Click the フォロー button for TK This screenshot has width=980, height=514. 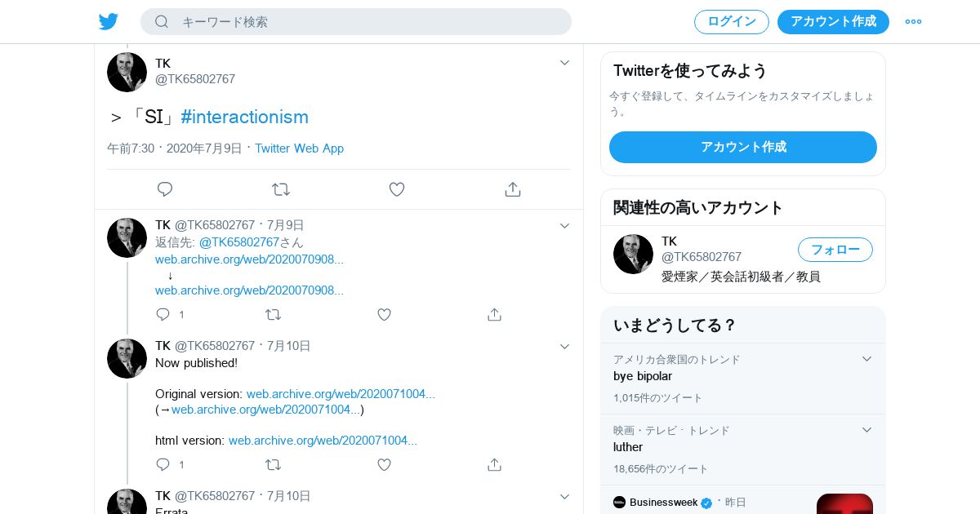click(x=835, y=250)
